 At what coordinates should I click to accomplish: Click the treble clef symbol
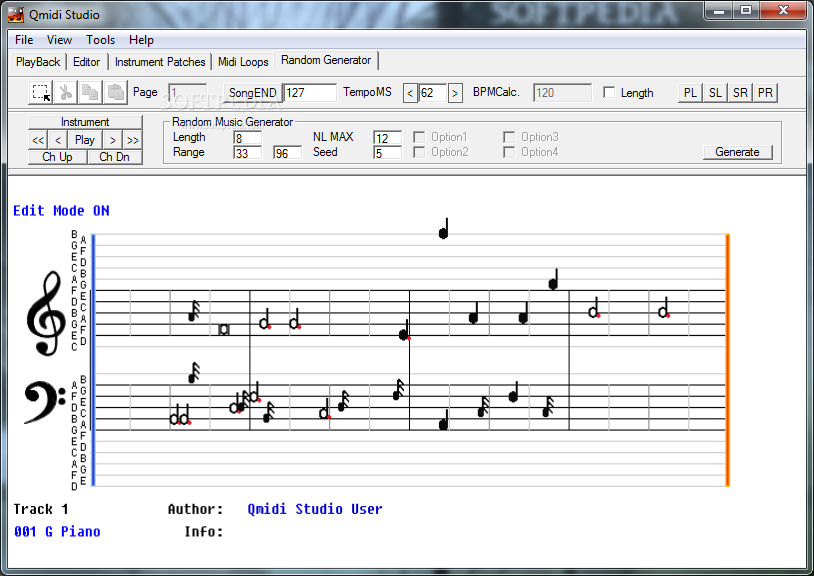(x=46, y=313)
